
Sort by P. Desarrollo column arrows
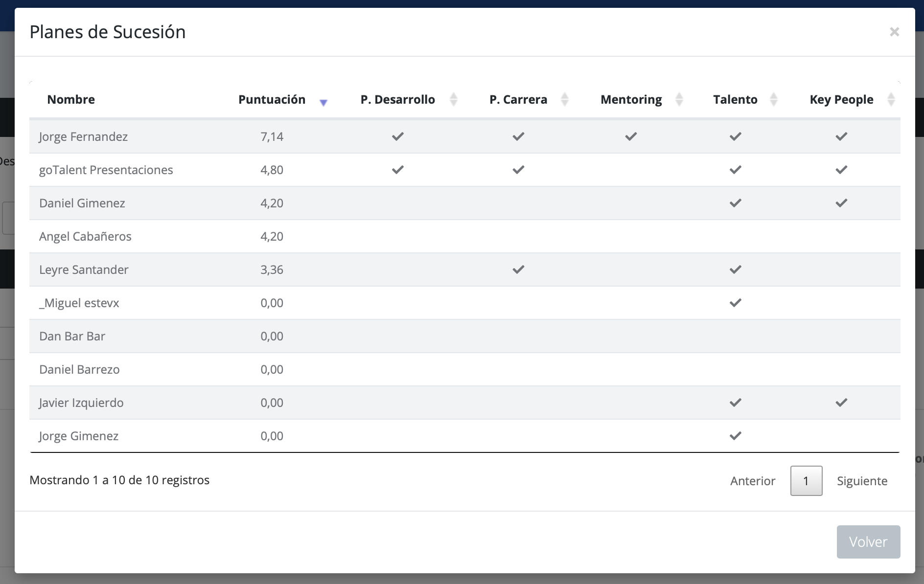[x=453, y=99]
